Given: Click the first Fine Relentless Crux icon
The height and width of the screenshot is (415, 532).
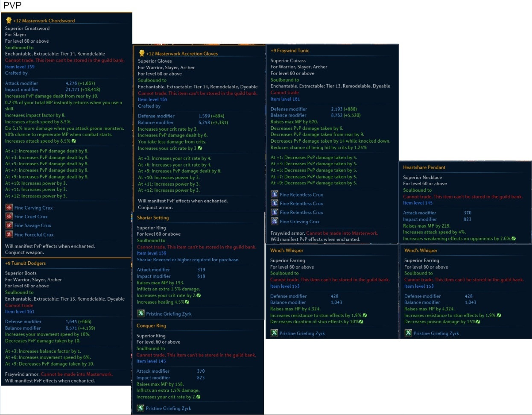Looking at the screenshot, I should coord(275,194).
